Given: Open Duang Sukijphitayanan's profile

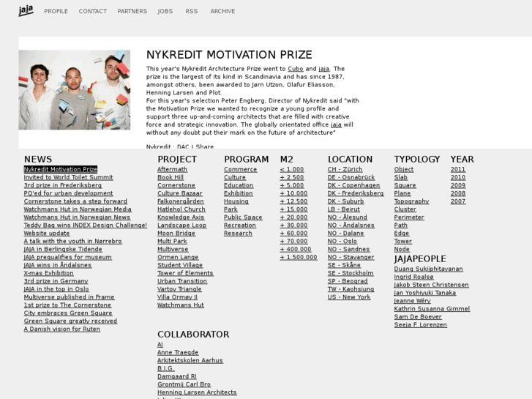Looking at the screenshot, I should click(429, 269).
